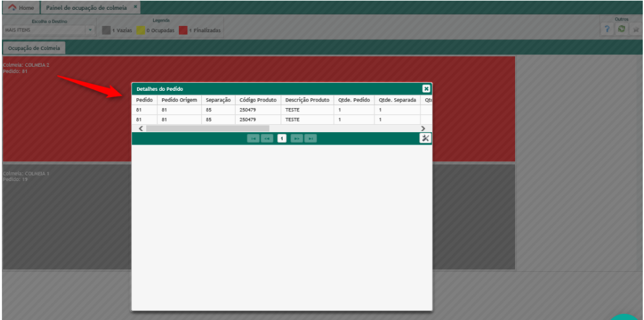Sort by the Qtde. Pedido column header
644x320 pixels.
[x=354, y=100]
